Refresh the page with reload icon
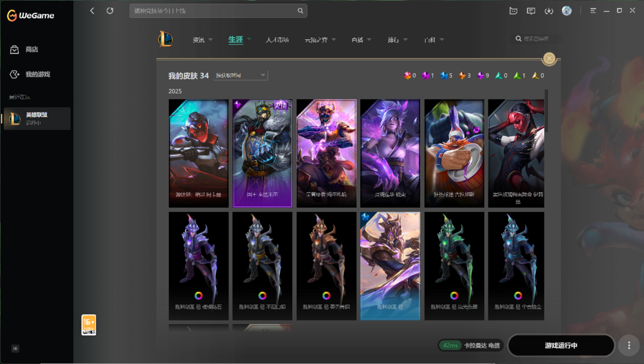 [110, 11]
